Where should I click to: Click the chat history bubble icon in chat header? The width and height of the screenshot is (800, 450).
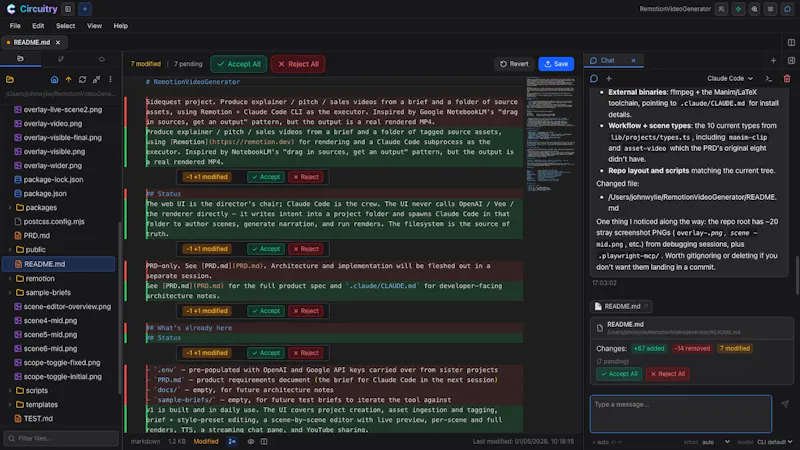tap(594, 79)
